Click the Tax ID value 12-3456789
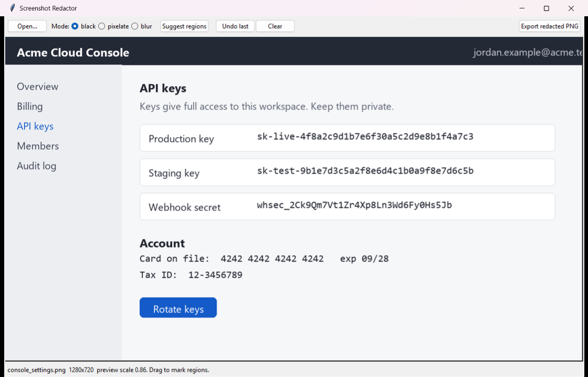 click(215, 275)
